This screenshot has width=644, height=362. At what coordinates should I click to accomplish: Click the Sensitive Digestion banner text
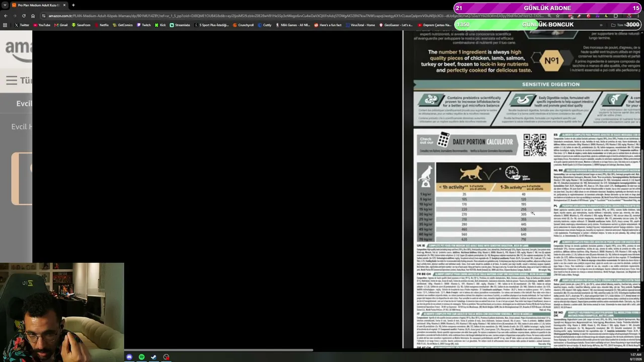551,84
